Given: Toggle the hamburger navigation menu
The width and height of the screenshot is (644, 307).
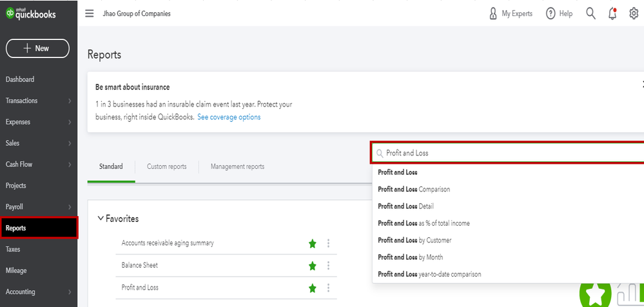Looking at the screenshot, I should pyautogui.click(x=90, y=14).
